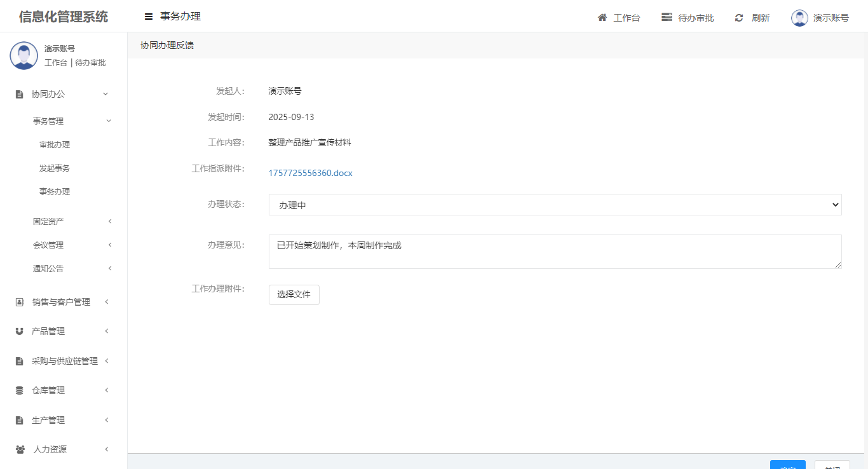Image resolution: width=868 pixels, height=469 pixels.
Task: Click the home icon for 工作台
Action: tap(602, 18)
